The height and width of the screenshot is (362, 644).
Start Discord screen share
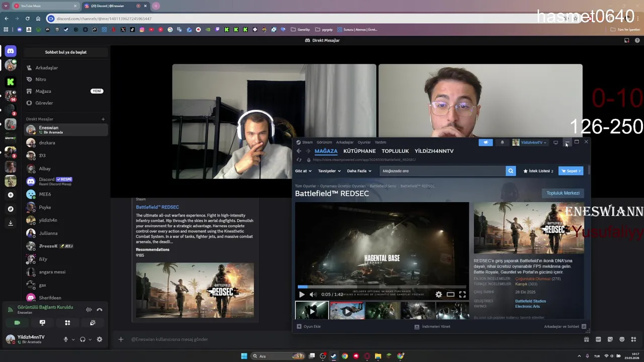point(42,323)
